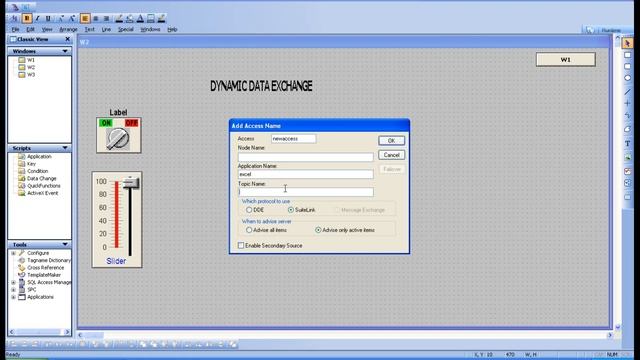
Task: Toggle Underline text formatting in toolbar
Action: pyautogui.click(x=48, y=18)
